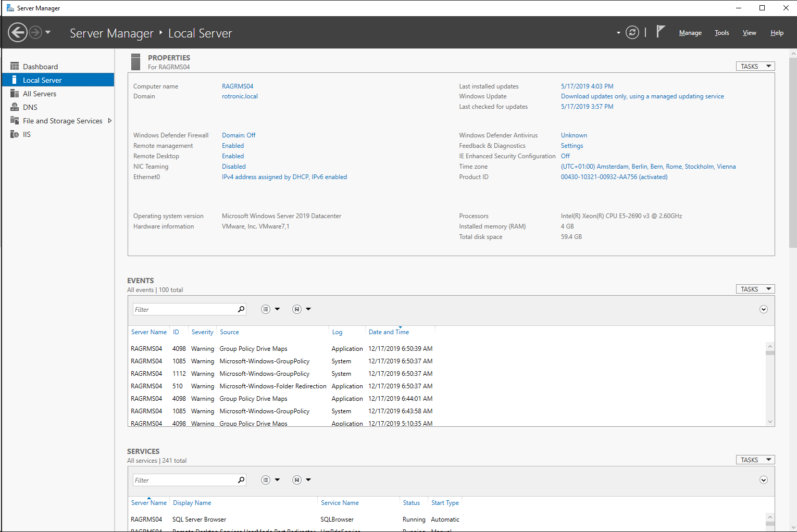The width and height of the screenshot is (797, 532).
Task: Click the computer name RAGRMS04 link
Action: (x=238, y=86)
